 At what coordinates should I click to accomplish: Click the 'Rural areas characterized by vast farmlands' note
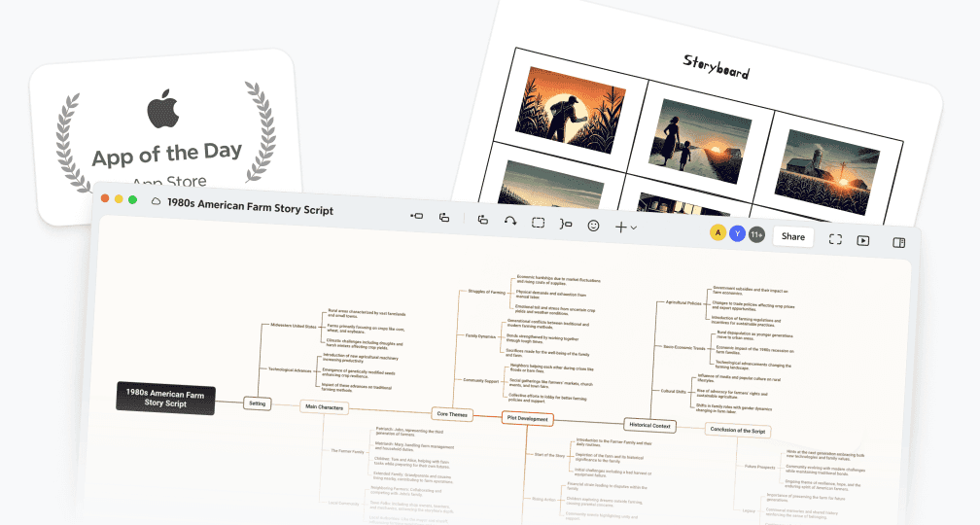pos(367,314)
